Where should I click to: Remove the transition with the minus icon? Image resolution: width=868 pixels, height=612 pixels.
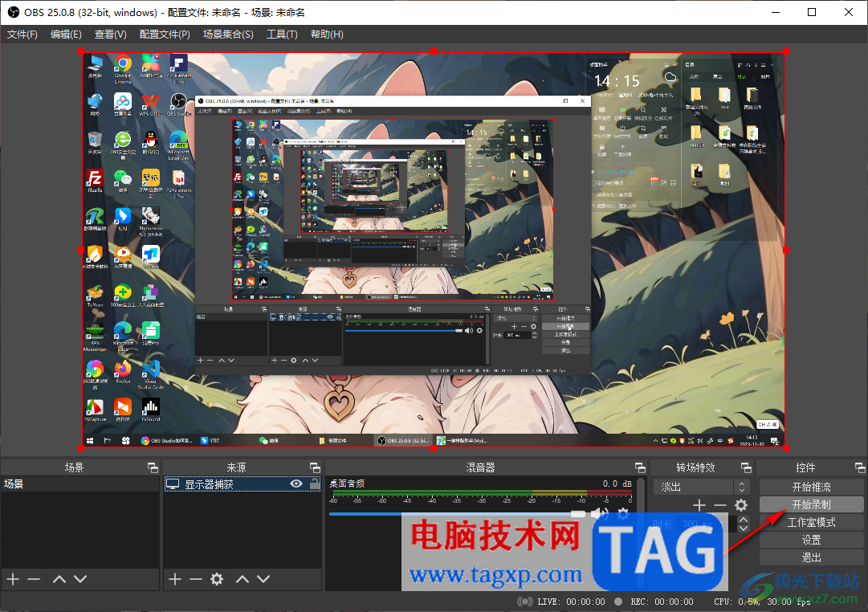[x=719, y=505]
